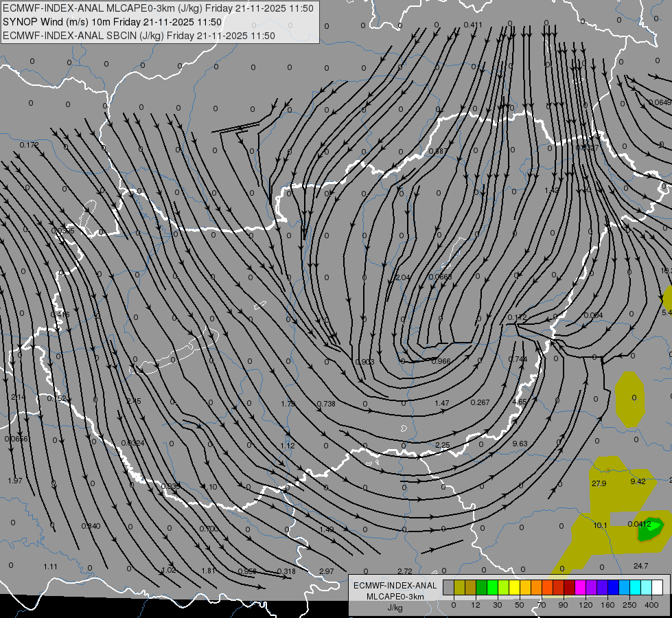Click the MLCAPE0-3km label in the legend
The image size is (672, 618).
coord(395,597)
